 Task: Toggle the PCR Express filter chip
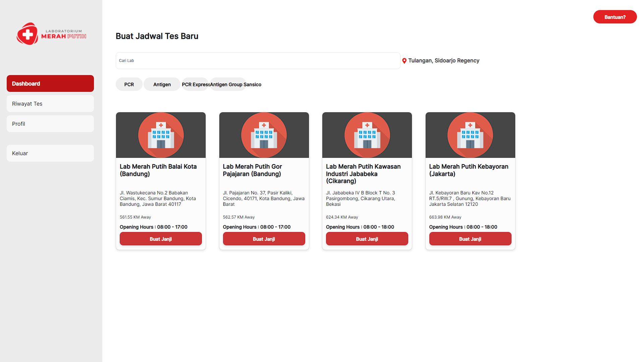point(194,84)
